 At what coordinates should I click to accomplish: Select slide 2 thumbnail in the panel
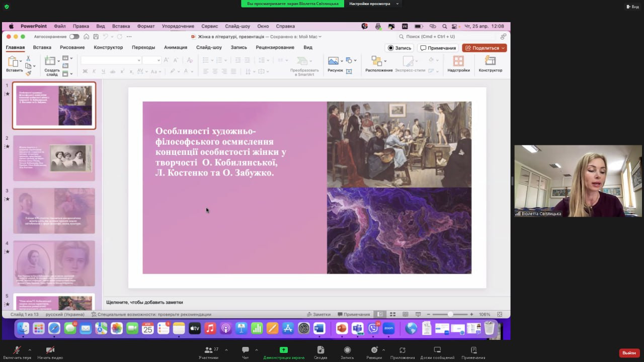click(x=54, y=158)
